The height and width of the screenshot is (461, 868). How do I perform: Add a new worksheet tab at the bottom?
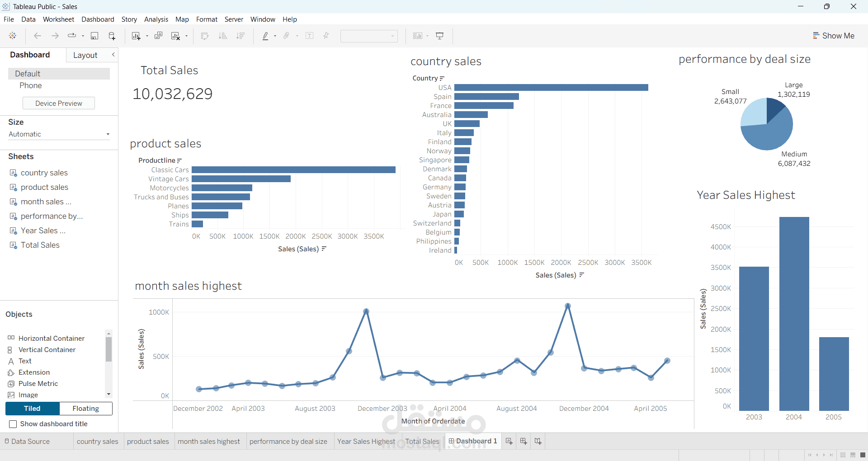click(x=509, y=441)
